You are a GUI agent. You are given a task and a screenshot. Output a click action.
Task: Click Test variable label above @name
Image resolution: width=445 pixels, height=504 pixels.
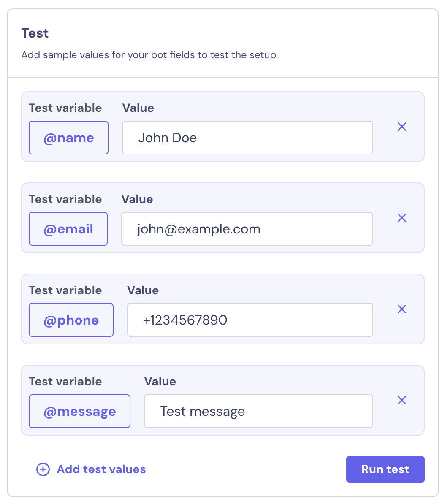click(x=65, y=108)
